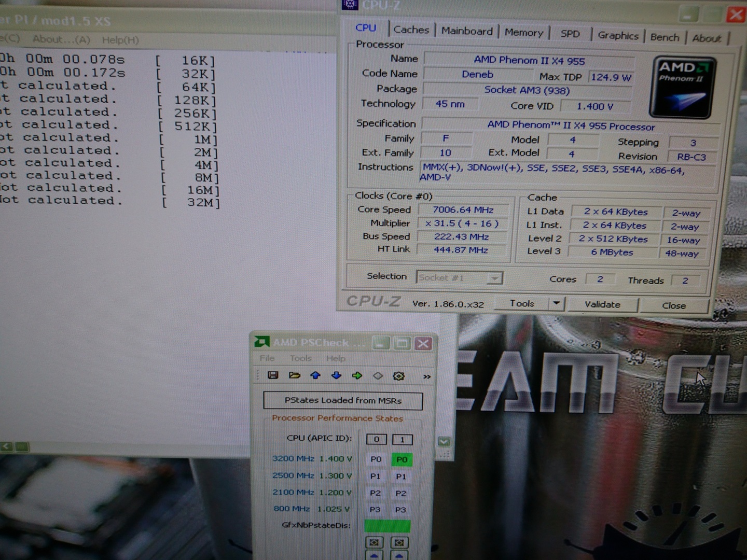Click the green down-arrow button beside PSCheck window
The height and width of the screenshot is (560, 747).
click(x=444, y=442)
